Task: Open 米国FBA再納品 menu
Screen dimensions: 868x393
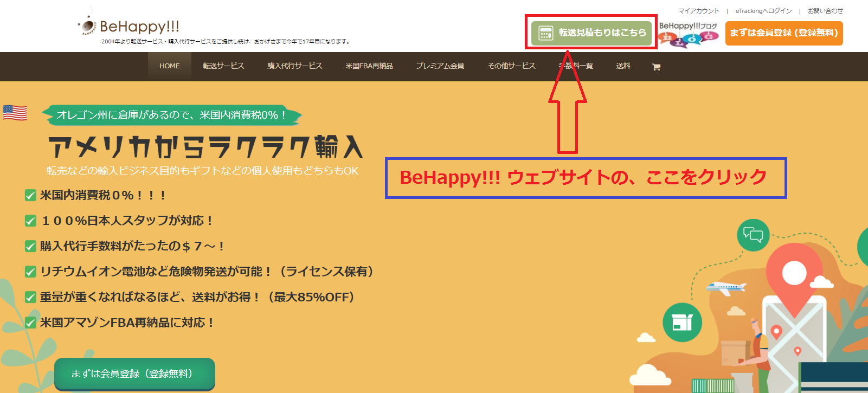Action: click(369, 66)
